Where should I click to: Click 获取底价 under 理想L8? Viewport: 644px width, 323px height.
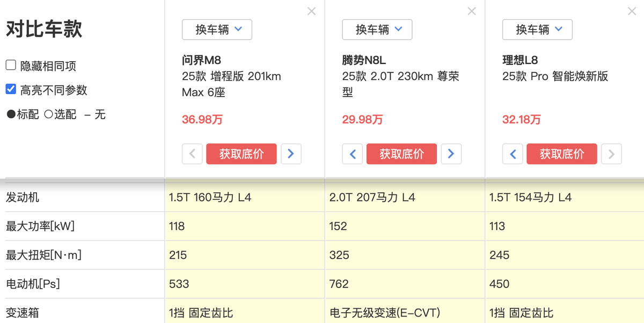point(562,154)
